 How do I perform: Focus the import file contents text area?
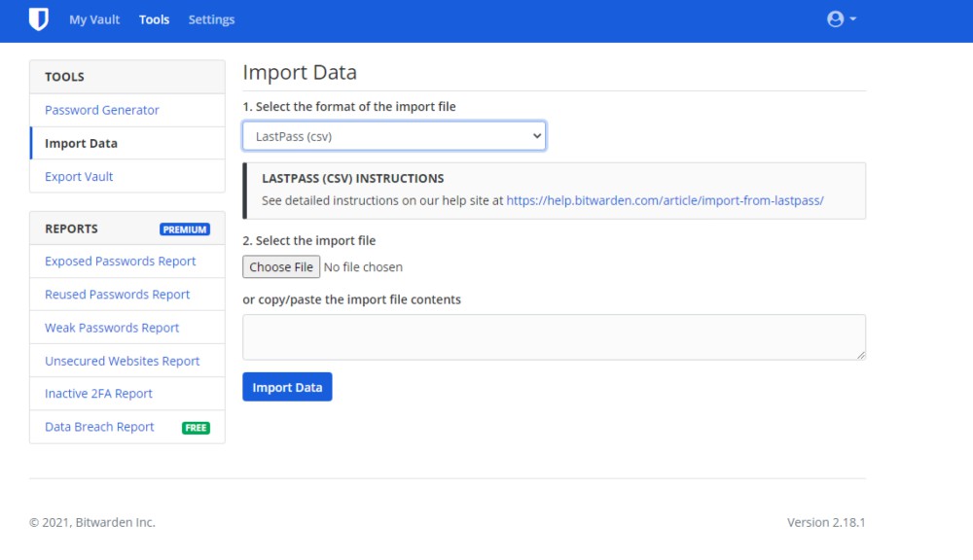click(x=555, y=336)
